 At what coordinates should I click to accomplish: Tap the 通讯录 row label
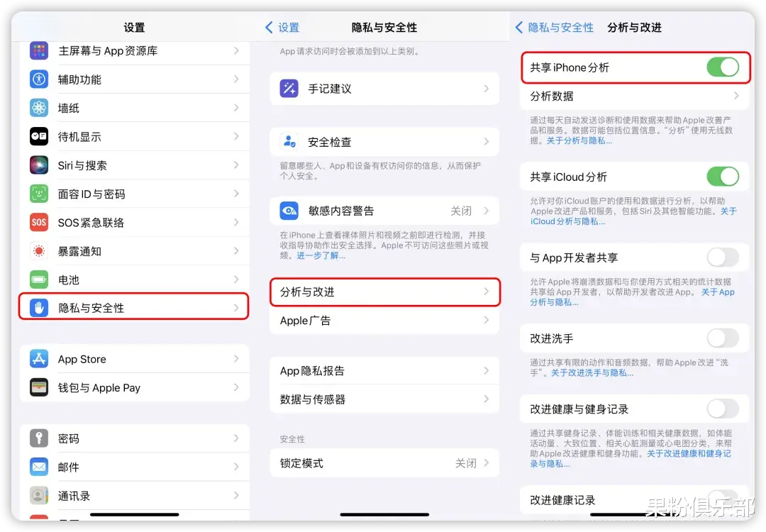pyautogui.click(x=74, y=495)
